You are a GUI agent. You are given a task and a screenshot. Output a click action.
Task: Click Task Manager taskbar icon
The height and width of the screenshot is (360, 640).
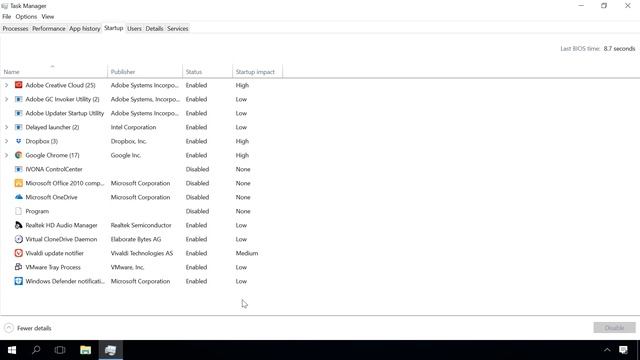pos(111,350)
